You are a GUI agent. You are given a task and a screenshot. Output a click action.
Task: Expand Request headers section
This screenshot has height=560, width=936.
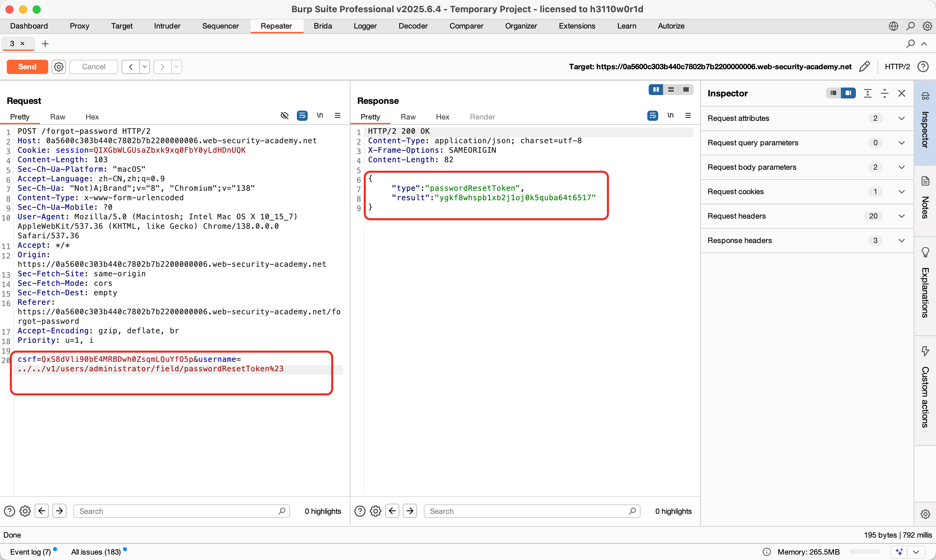click(x=901, y=216)
